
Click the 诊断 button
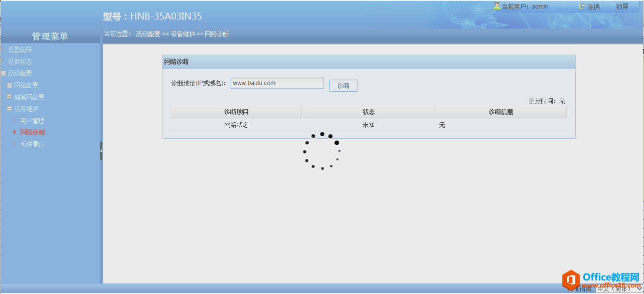click(x=343, y=86)
